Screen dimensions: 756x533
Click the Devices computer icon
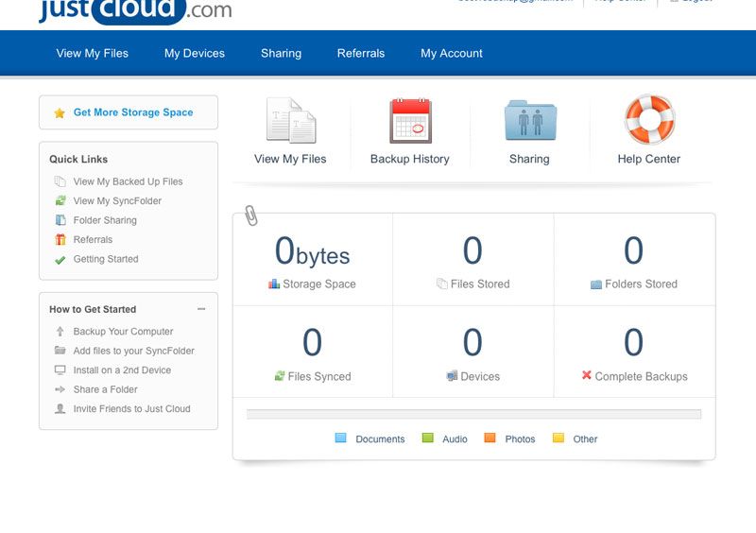point(452,376)
